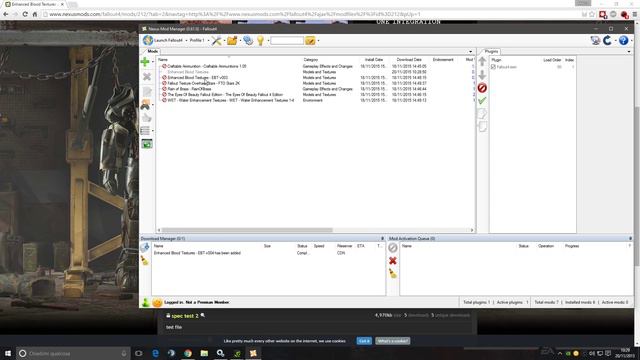The height and width of the screenshot is (360, 640).
Task: Open the blue question mark help icon
Action: pos(623,40)
